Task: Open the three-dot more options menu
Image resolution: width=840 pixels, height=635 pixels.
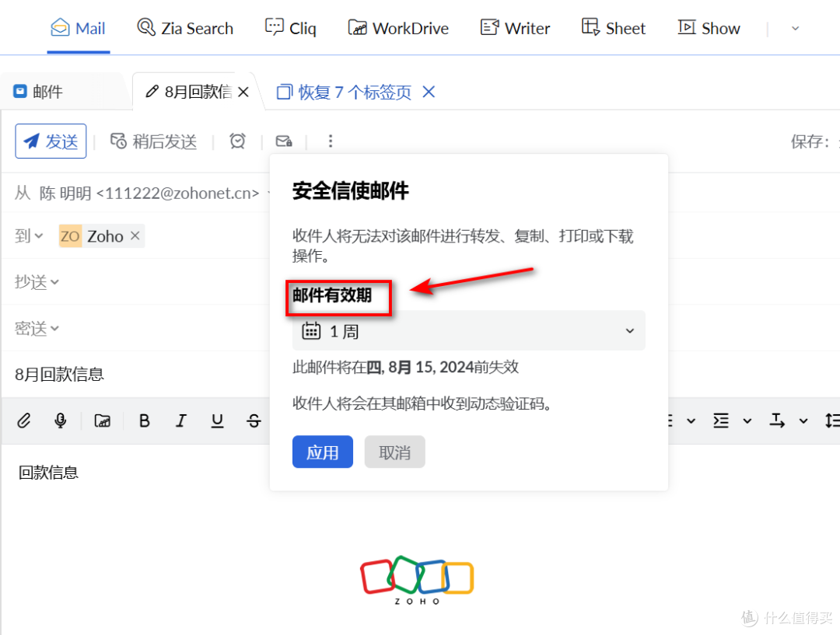Action: [x=331, y=141]
